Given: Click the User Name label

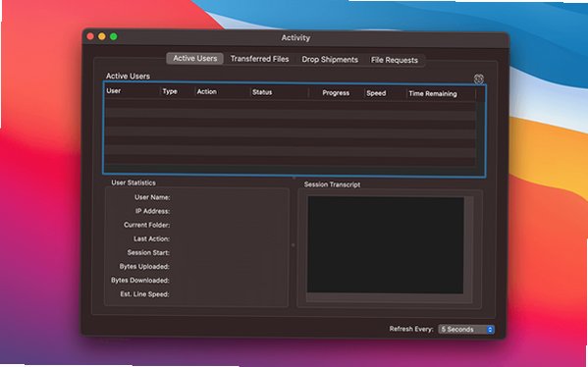Looking at the screenshot, I should click(x=152, y=197).
